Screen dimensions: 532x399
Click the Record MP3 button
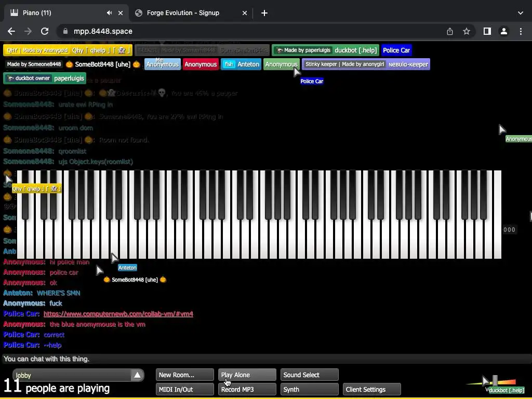(x=247, y=390)
